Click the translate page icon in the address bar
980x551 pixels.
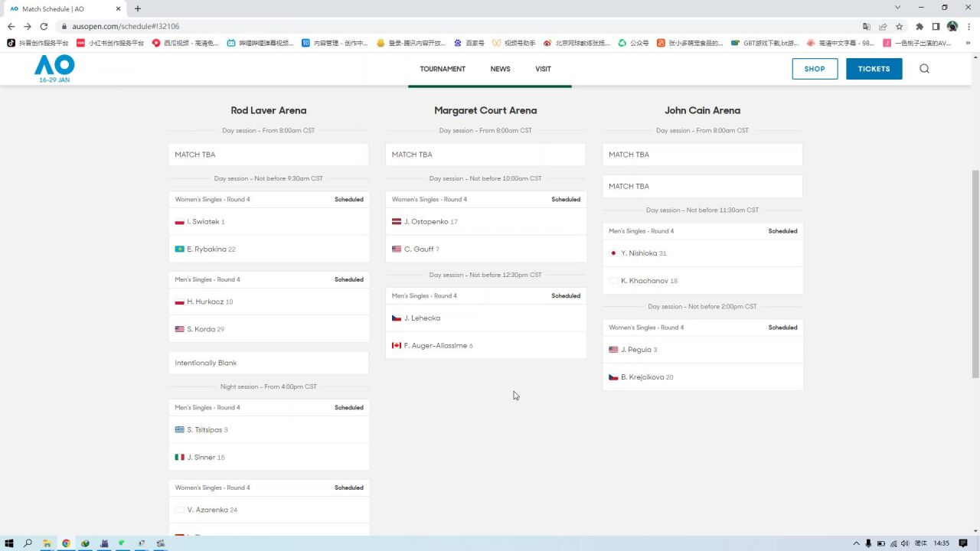pos(866,26)
